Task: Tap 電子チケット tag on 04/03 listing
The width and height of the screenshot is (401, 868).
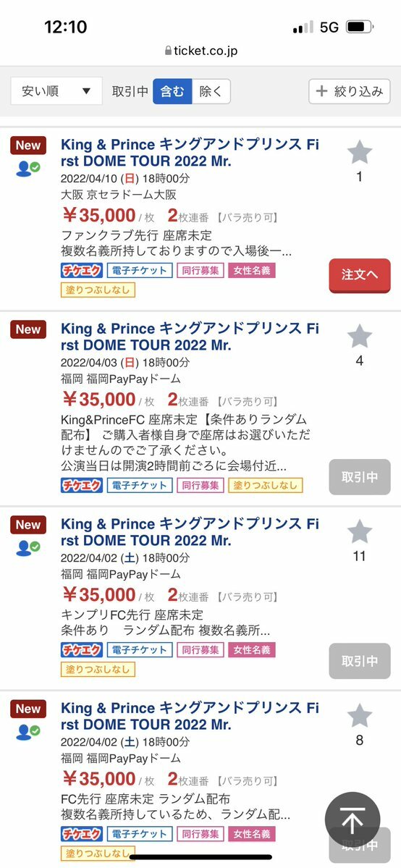Action: tap(140, 486)
